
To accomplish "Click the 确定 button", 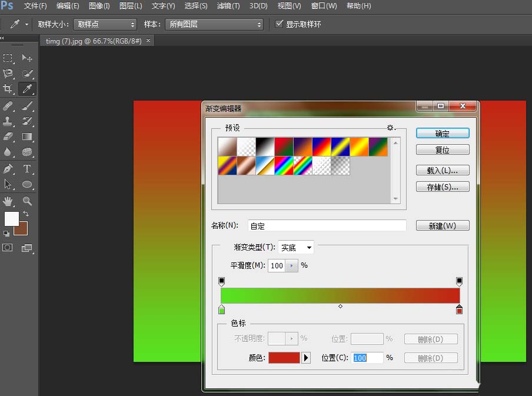I will [x=442, y=133].
